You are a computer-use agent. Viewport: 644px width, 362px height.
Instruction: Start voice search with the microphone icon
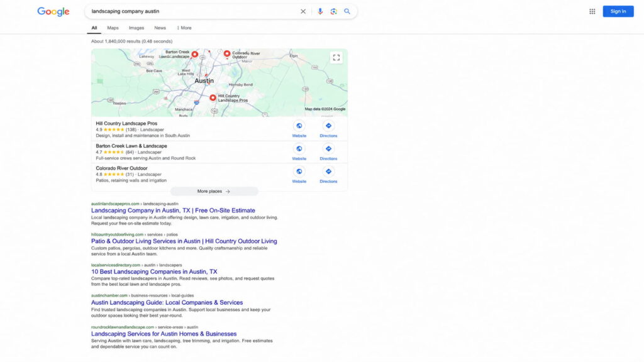pyautogui.click(x=320, y=11)
